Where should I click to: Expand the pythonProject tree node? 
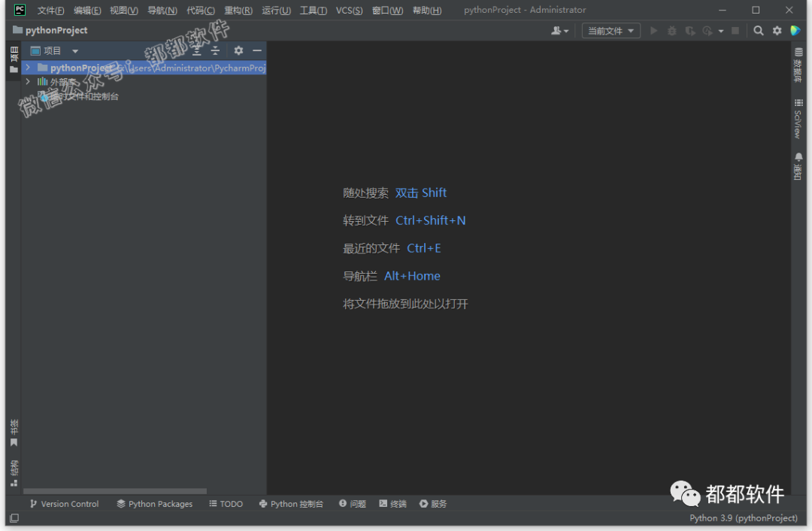point(28,68)
